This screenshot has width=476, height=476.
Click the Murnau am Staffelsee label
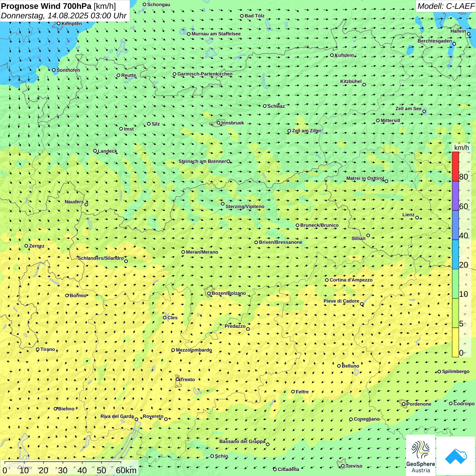[216, 34]
